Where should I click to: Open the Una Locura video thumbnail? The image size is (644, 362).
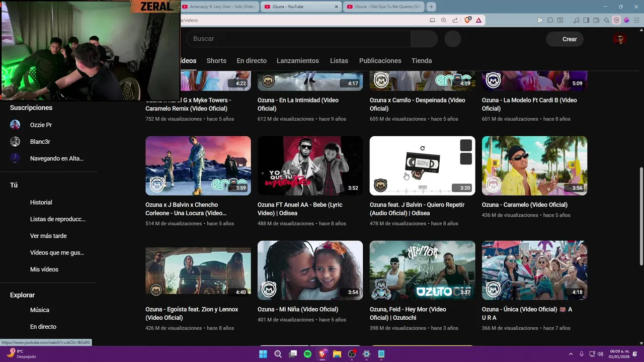pos(198,165)
